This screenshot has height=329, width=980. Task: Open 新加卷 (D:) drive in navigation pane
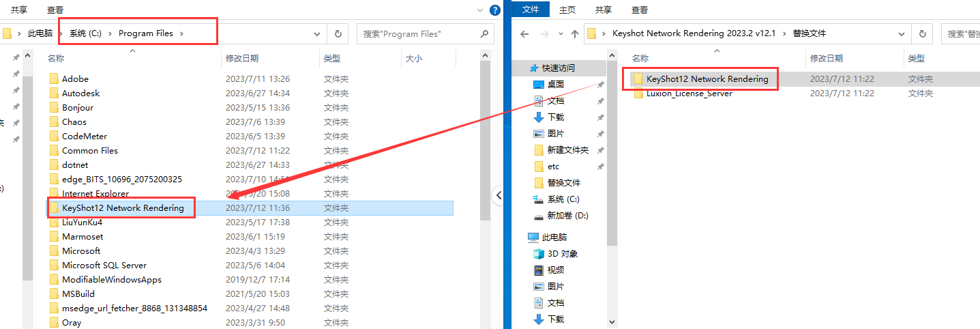coord(567,216)
